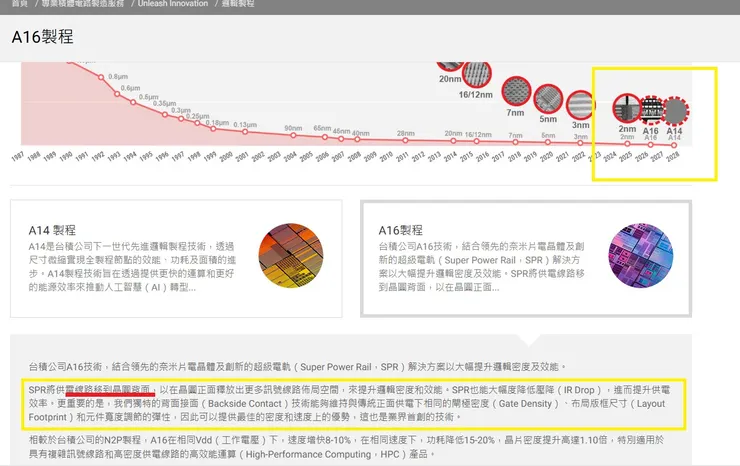
Task: Click the 2025 year label on the axis
Action: tap(625, 157)
